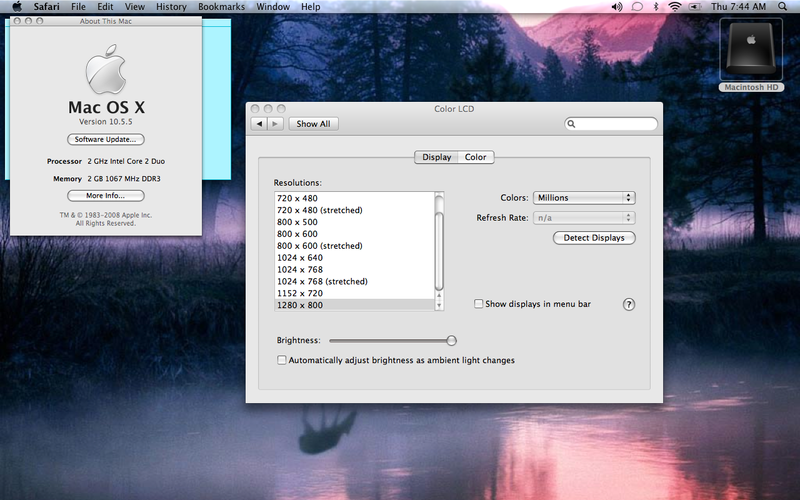The height and width of the screenshot is (500, 800).
Task: Select the 1024 x 640 resolution
Action: pos(354,258)
